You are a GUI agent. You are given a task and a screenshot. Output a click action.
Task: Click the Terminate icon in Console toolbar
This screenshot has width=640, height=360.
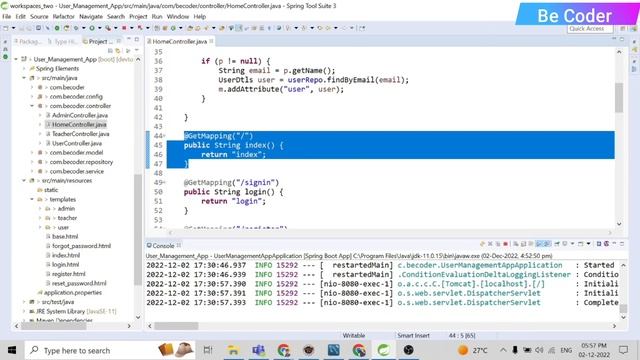click(x=506, y=244)
